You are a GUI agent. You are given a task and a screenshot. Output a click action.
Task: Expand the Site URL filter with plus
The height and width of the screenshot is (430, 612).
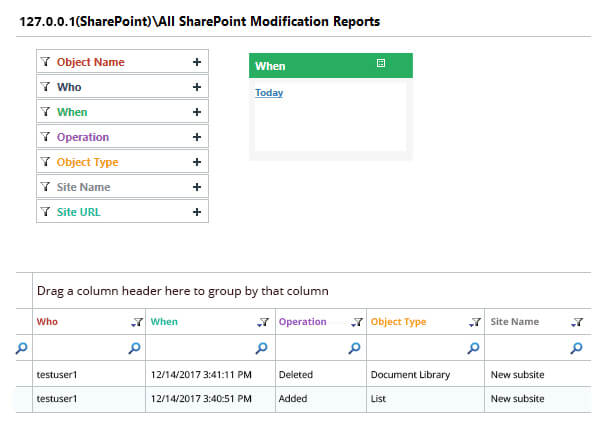pyautogui.click(x=197, y=212)
